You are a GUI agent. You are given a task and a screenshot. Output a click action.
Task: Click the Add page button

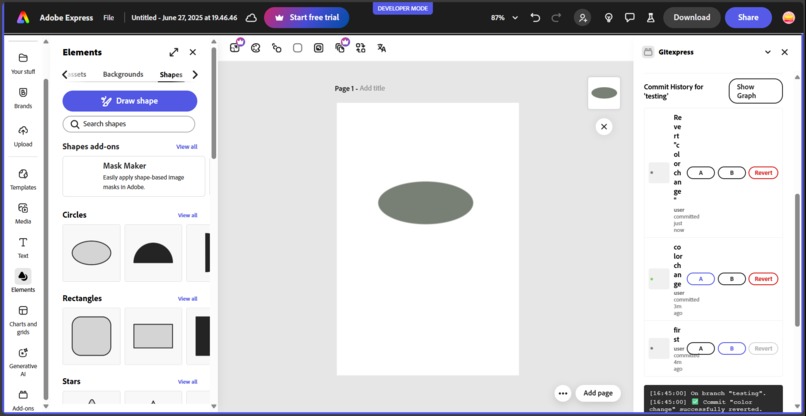[598, 393]
